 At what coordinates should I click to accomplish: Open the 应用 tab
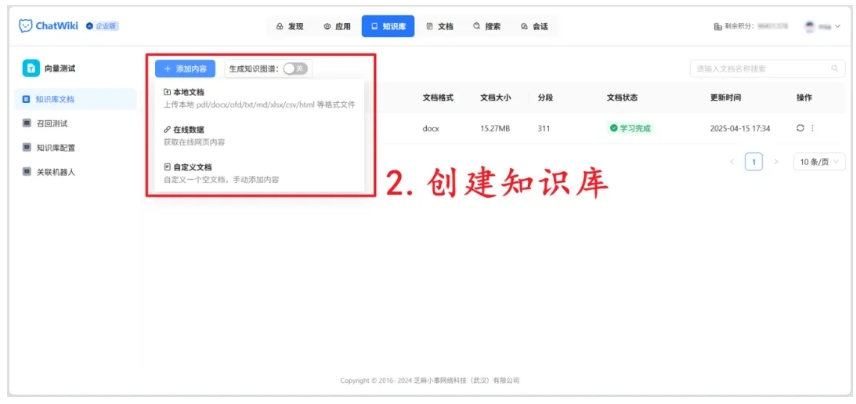click(337, 26)
